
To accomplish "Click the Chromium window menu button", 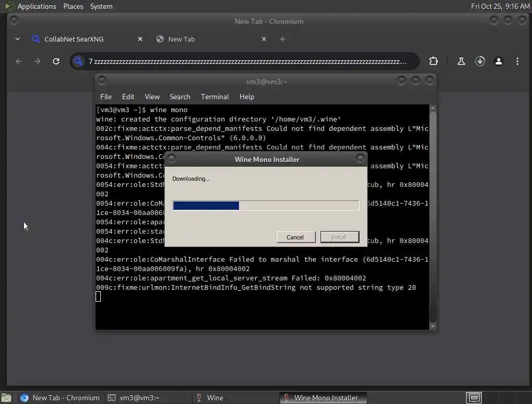I will pyautogui.click(x=14, y=20).
